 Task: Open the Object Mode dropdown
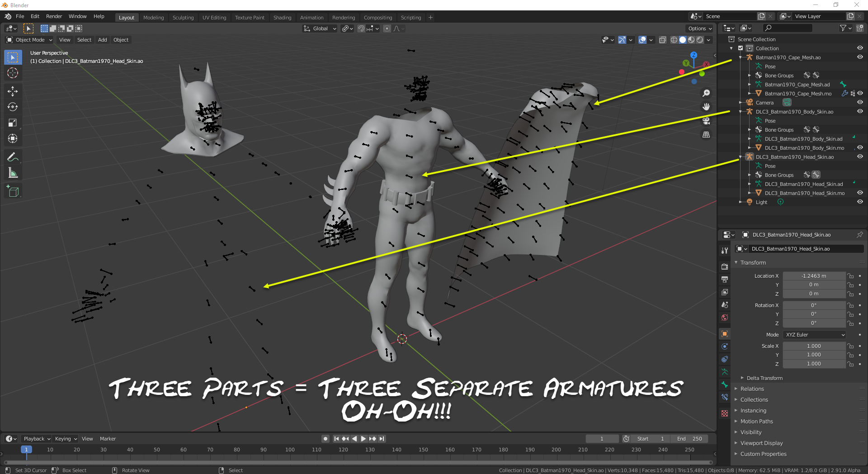29,40
